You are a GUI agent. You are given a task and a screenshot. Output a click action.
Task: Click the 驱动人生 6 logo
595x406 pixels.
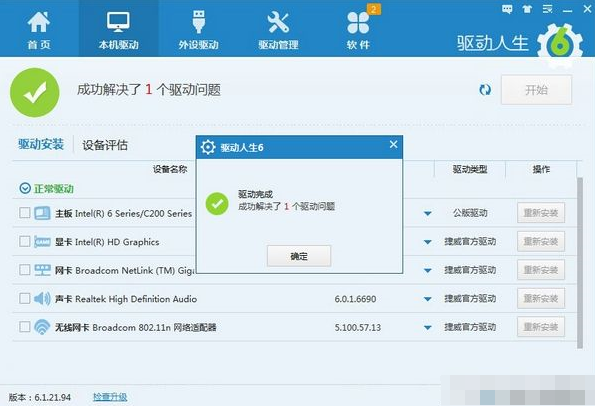pyautogui.click(x=519, y=46)
